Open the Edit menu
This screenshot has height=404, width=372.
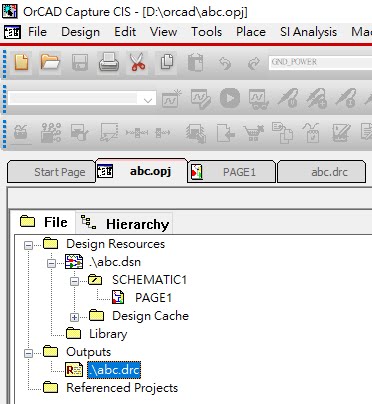click(x=125, y=32)
